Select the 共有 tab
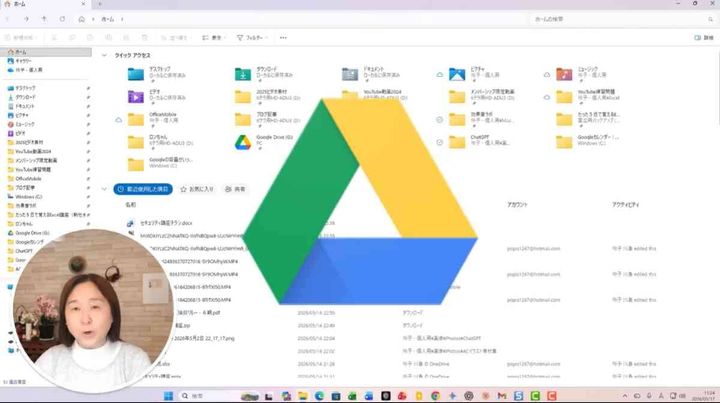The height and width of the screenshot is (403, 720). [235, 189]
